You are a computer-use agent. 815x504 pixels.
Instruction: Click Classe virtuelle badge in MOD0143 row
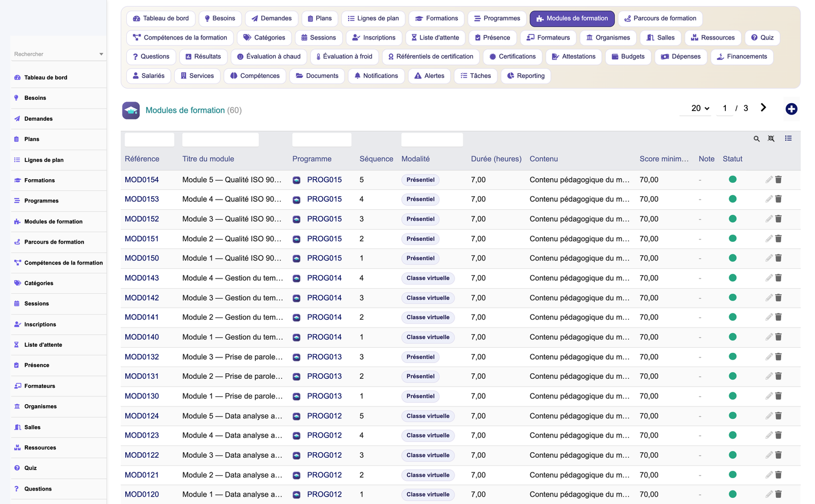point(428,278)
